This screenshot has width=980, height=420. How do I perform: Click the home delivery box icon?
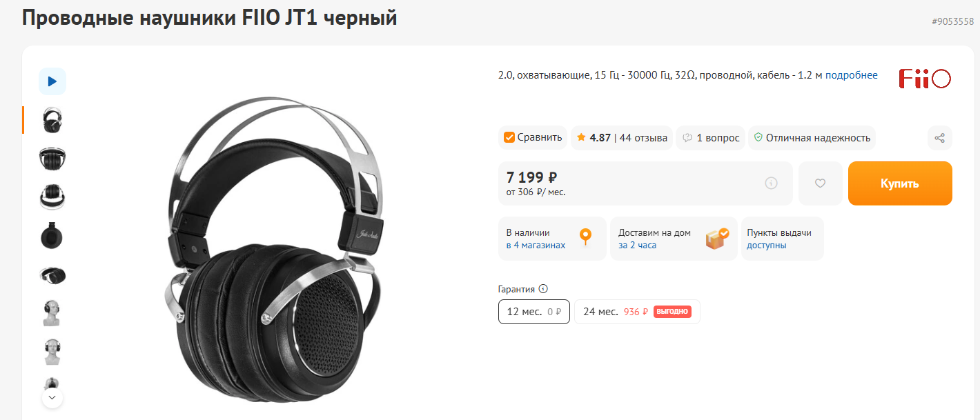tap(717, 239)
